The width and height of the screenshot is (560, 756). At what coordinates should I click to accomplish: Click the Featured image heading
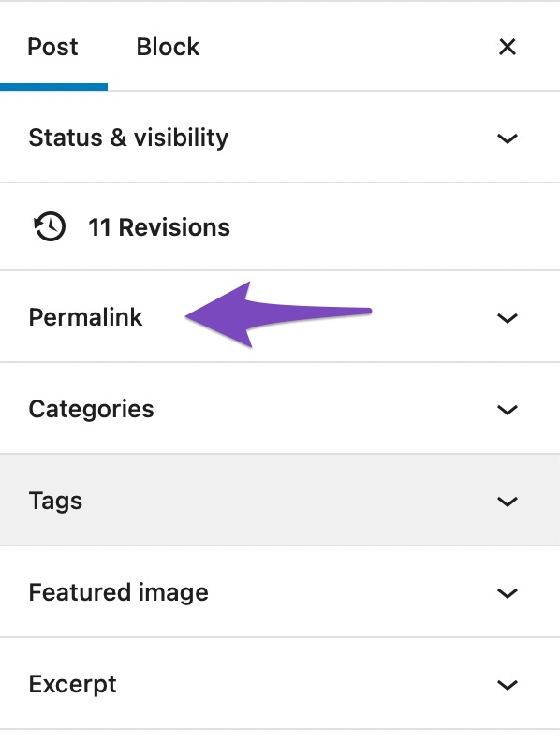[x=118, y=592]
